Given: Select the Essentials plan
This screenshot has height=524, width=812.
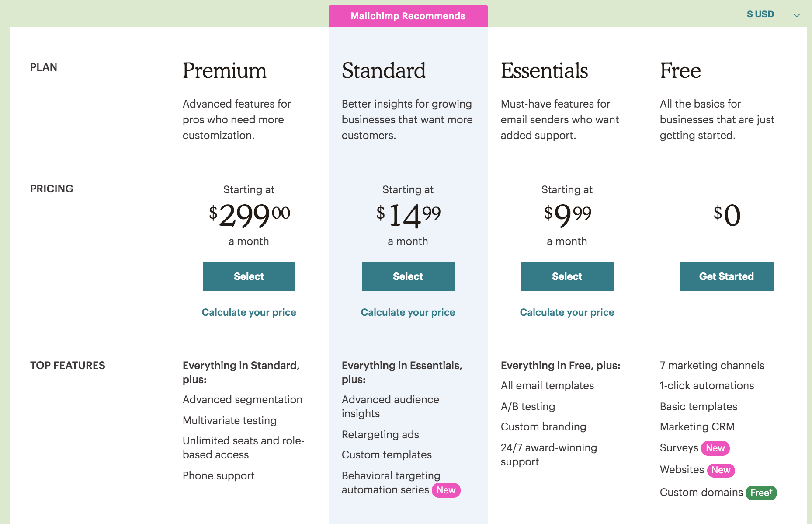Looking at the screenshot, I should coord(567,276).
